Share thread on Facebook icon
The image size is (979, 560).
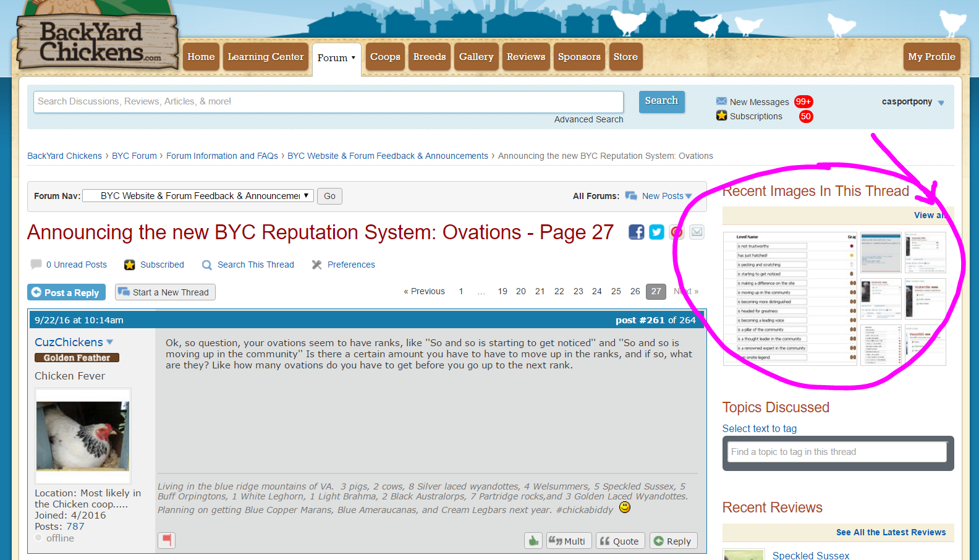coord(636,232)
